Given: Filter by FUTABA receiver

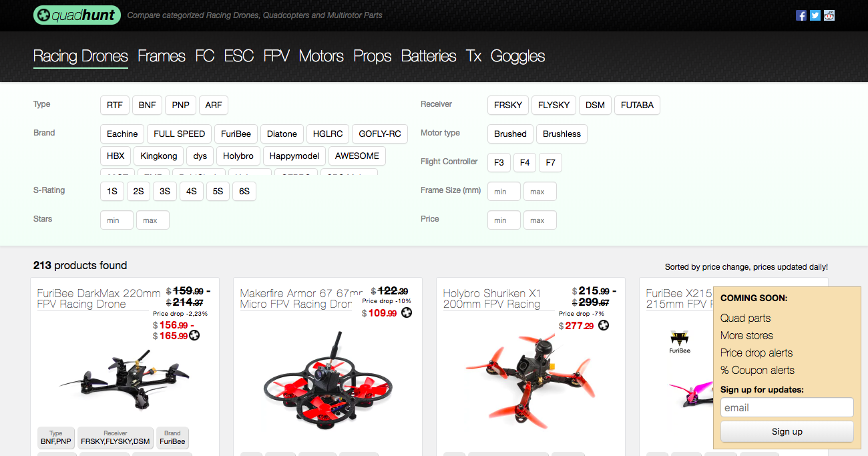Looking at the screenshot, I should click(637, 105).
